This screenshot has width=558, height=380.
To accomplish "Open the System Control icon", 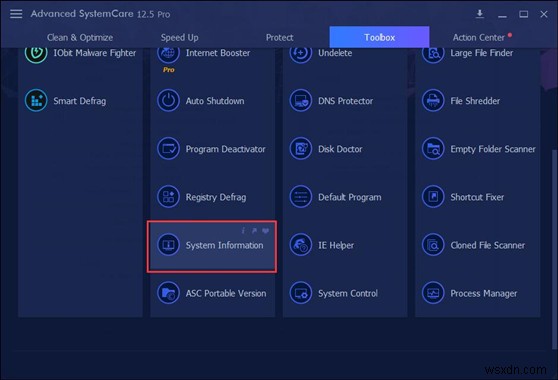I will pos(301,293).
